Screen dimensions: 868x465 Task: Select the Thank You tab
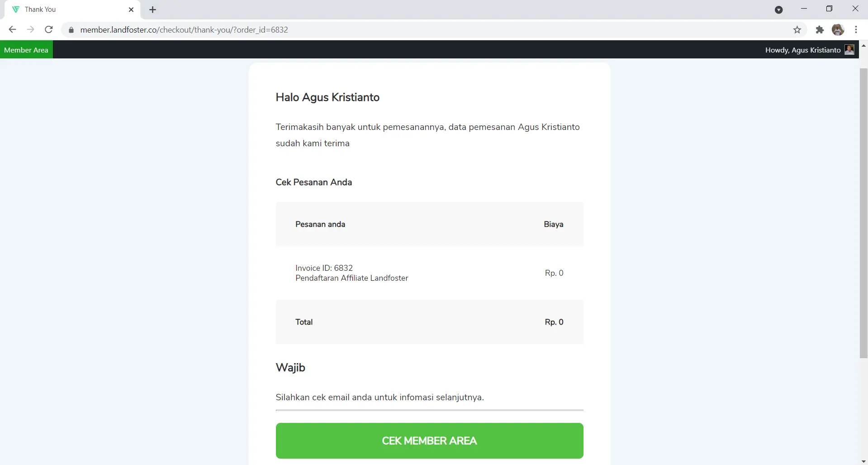pyautogui.click(x=68, y=10)
